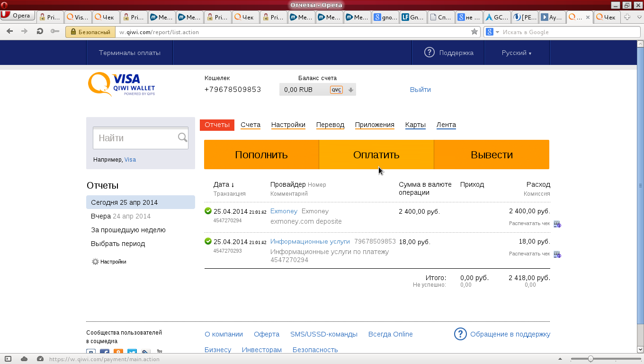Open a new tab with the plus button

(x=627, y=17)
